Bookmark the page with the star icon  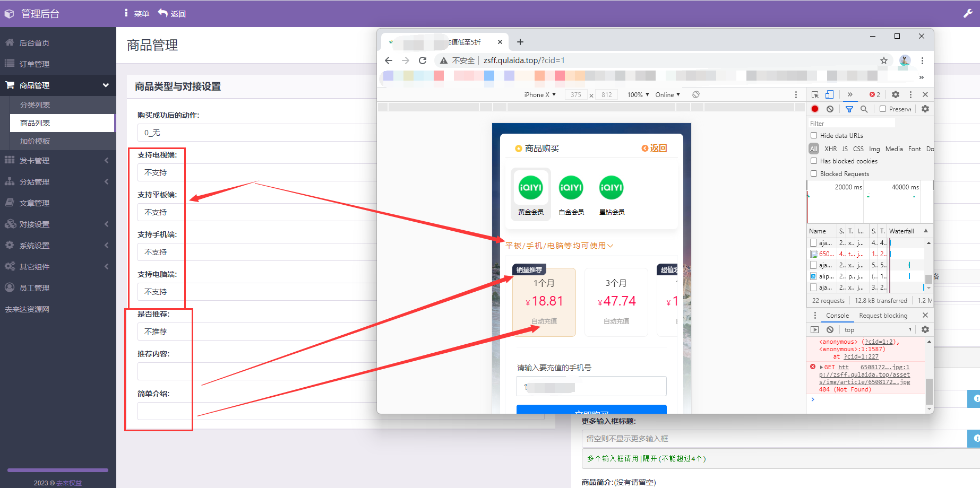pyautogui.click(x=884, y=60)
